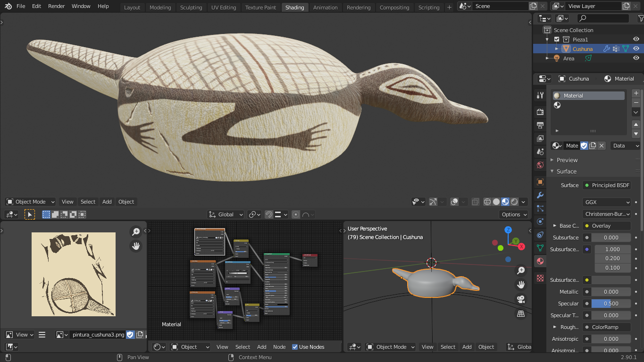644x362 pixels.
Task: Click new material copy icon beside Mate
Action: [x=593, y=146]
